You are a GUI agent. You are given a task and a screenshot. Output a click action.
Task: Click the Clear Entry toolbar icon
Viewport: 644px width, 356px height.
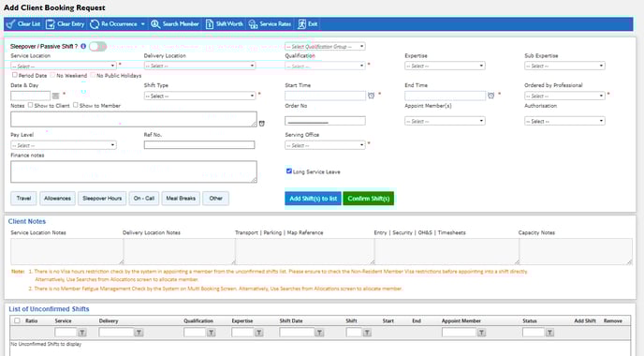tap(51, 24)
